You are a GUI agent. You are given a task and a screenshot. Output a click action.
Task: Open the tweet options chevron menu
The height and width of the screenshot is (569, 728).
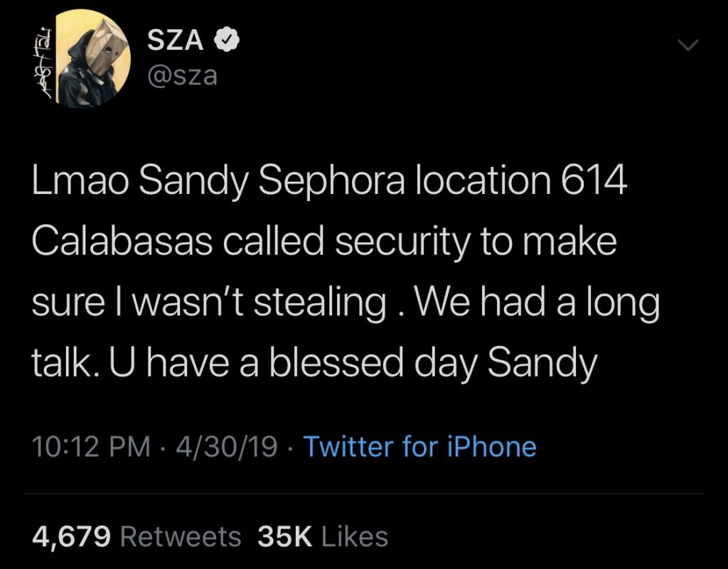coord(687,45)
